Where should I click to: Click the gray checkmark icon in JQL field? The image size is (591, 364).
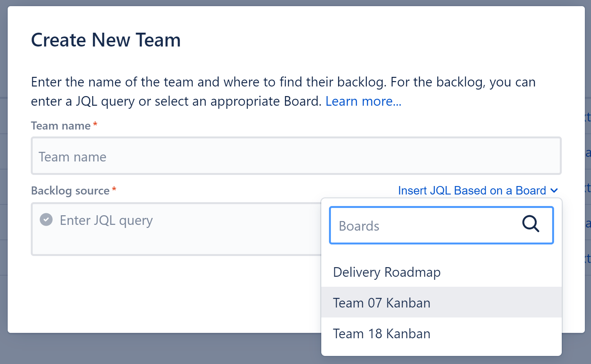[x=46, y=219]
